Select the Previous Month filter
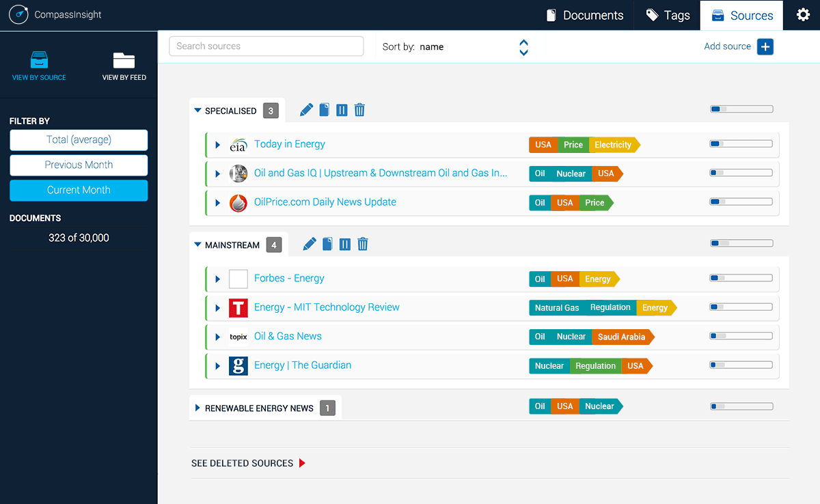 click(79, 165)
